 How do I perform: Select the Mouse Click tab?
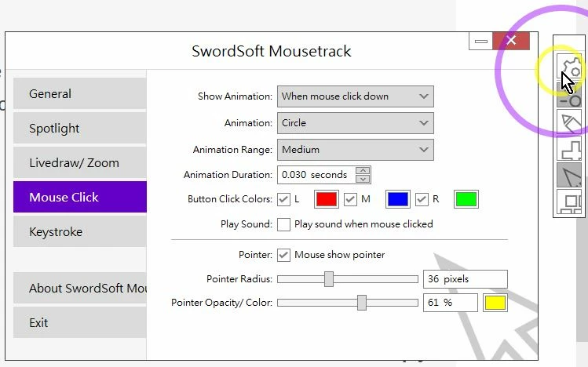80,197
